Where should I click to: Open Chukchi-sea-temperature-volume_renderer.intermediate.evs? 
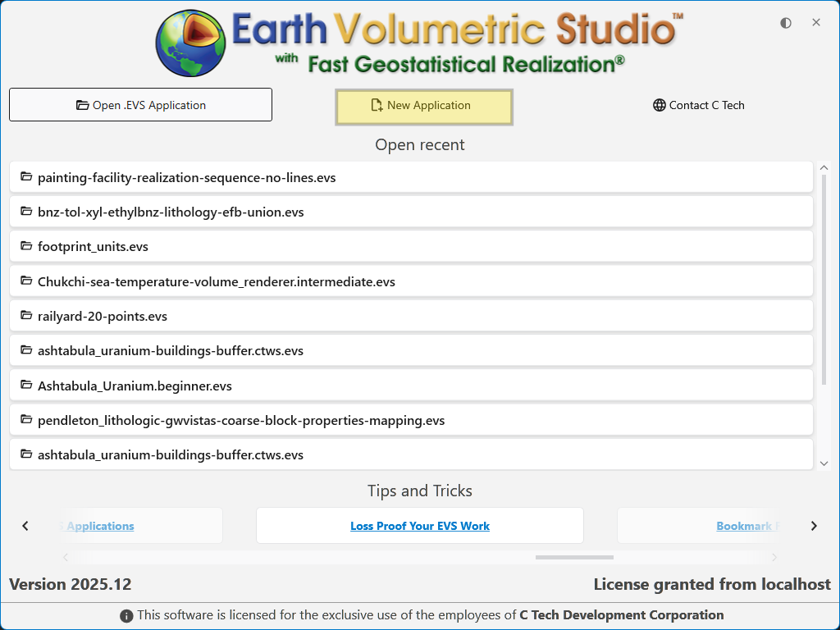tap(216, 281)
